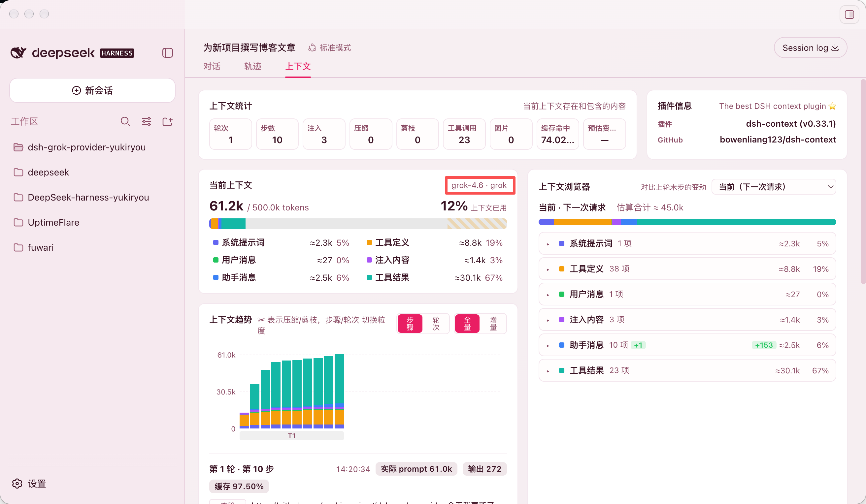Select 增量 trend display mode
The image size is (866, 504).
493,323
